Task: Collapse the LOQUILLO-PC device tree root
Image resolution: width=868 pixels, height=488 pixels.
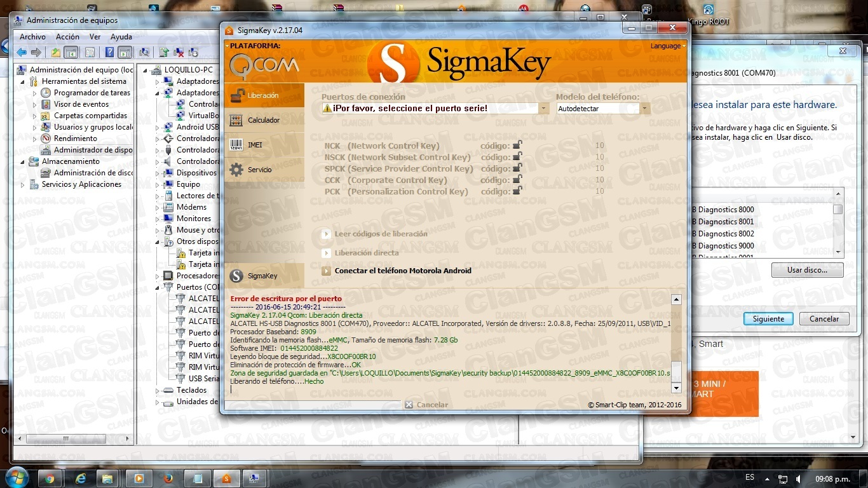Action: (x=146, y=70)
